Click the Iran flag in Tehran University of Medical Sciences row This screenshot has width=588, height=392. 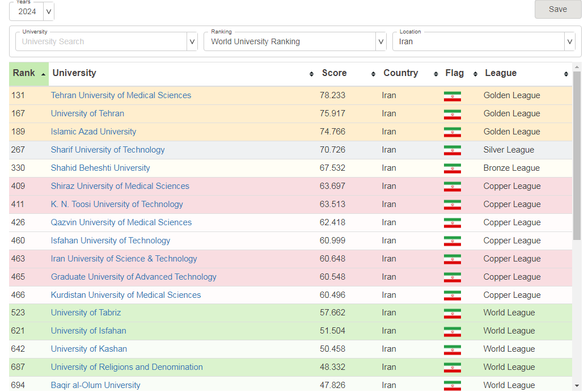[x=452, y=96]
